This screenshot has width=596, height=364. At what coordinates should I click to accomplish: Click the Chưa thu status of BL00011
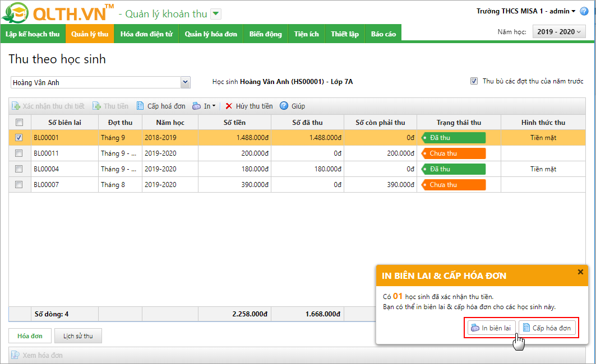(x=453, y=153)
